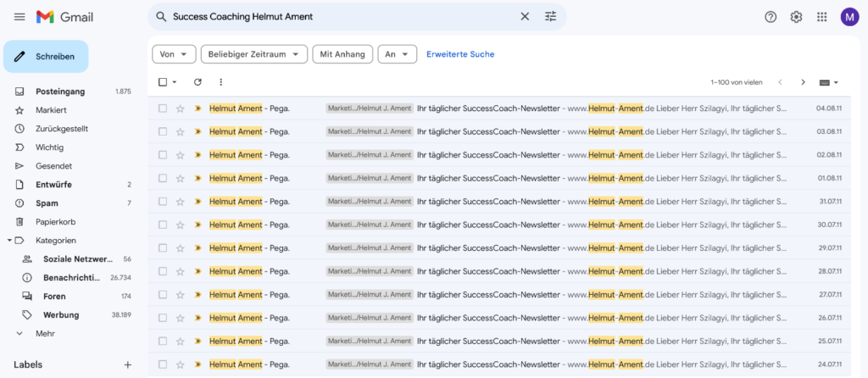Viewport: 868px width, 378px height.
Task: Click the search field text
Action: click(243, 17)
